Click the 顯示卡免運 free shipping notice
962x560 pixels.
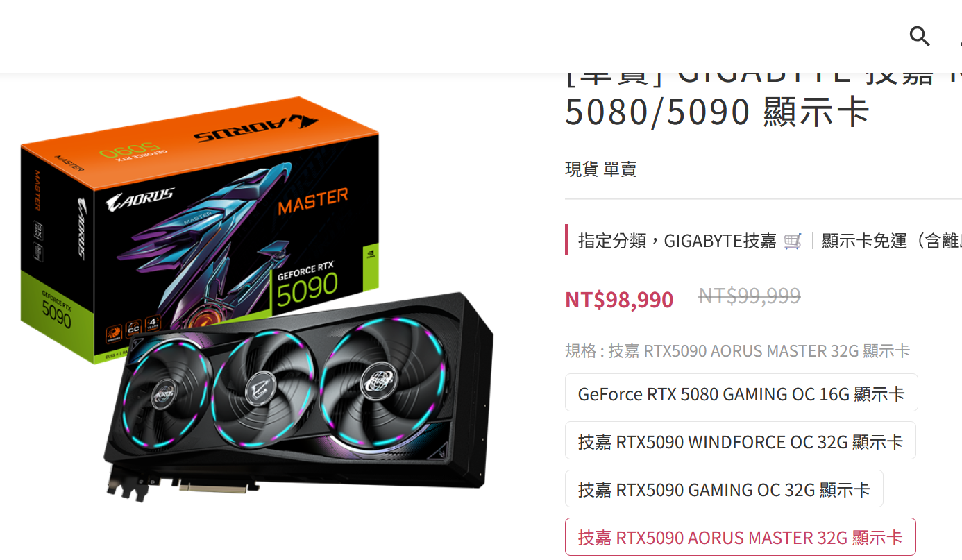864,241
